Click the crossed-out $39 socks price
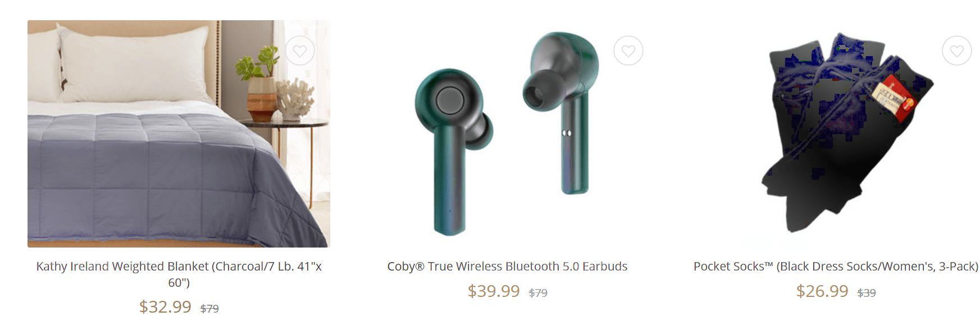 point(867,292)
